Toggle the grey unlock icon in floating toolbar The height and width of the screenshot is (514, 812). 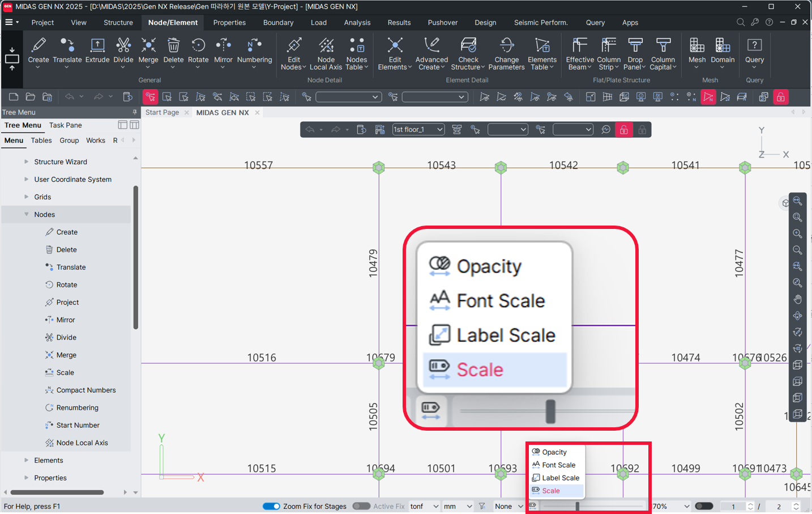point(642,130)
